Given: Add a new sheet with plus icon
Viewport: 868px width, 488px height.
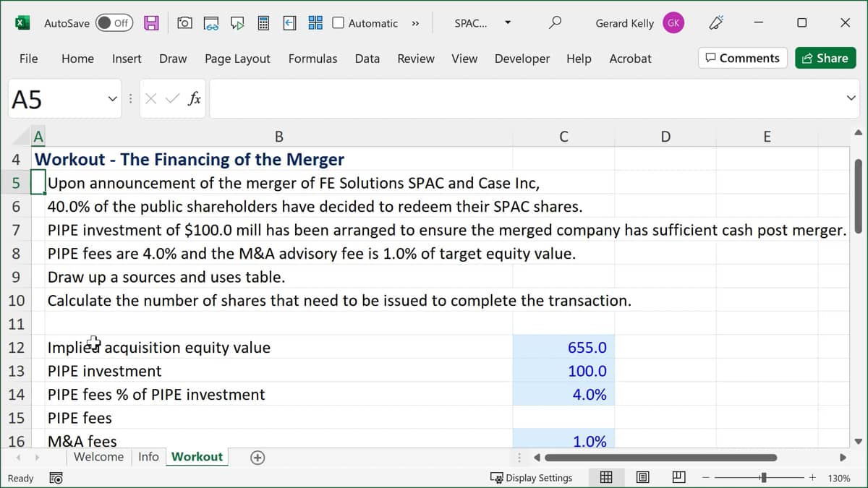Looking at the screenshot, I should [x=257, y=457].
